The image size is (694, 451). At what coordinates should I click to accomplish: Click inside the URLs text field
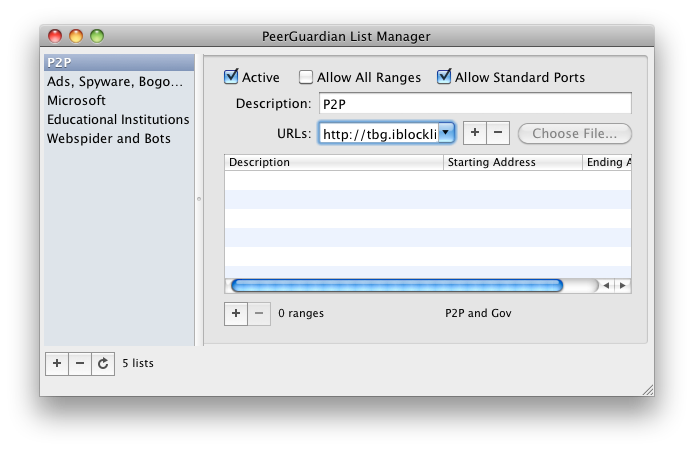tap(379, 133)
